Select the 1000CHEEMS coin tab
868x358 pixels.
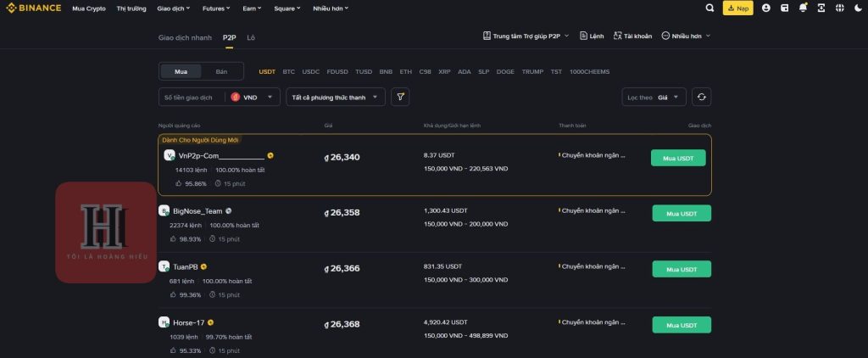point(590,71)
